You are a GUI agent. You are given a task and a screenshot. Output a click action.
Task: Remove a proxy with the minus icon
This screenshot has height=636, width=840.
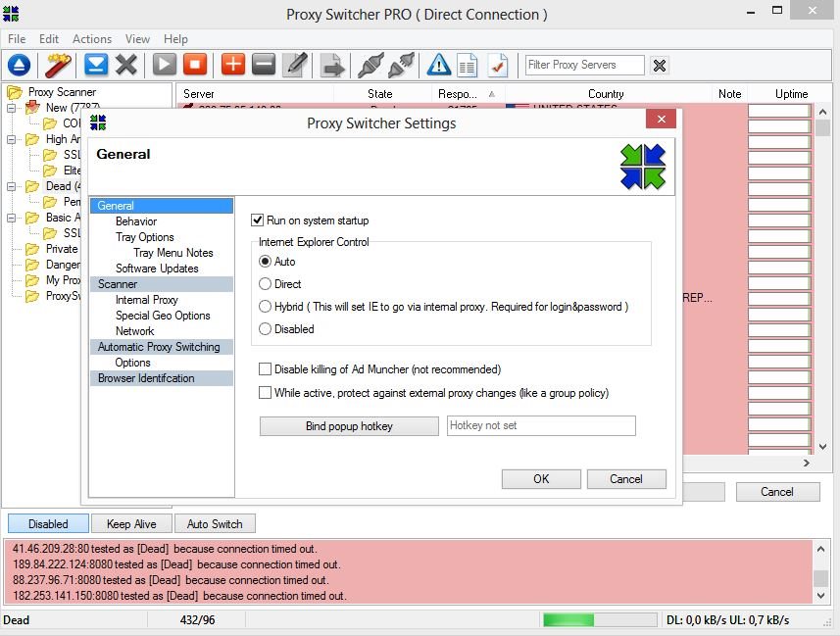(264, 65)
